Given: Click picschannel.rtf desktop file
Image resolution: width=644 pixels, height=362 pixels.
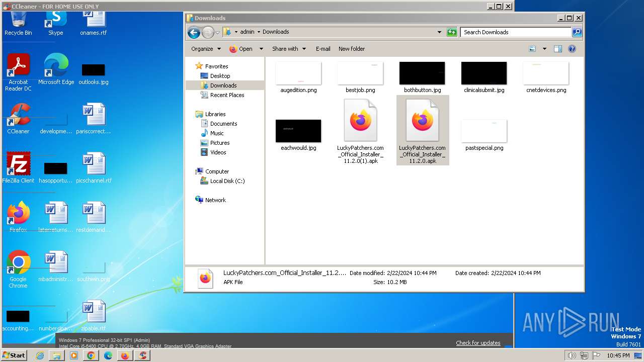Looking at the screenshot, I should click(94, 168).
